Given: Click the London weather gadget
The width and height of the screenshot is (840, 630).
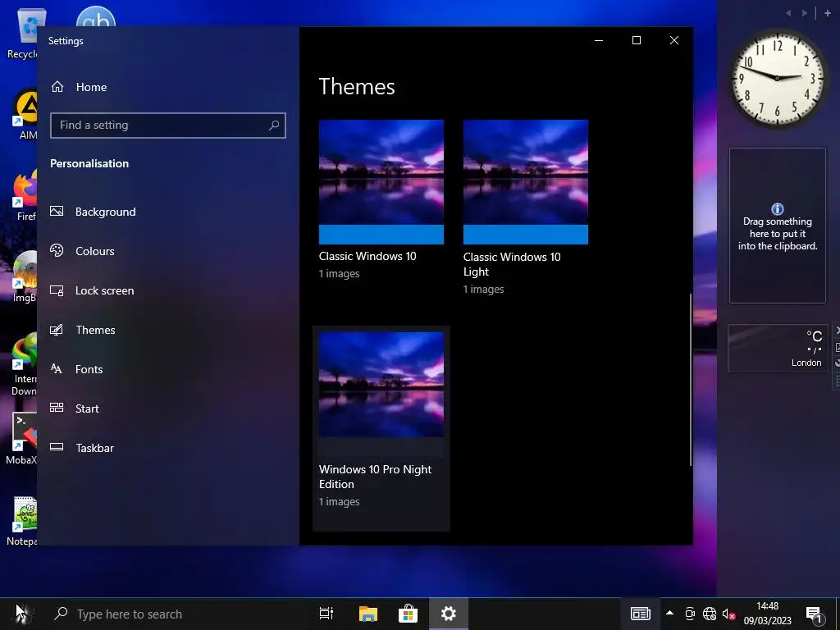Looking at the screenshot, I should pos(778,348).
